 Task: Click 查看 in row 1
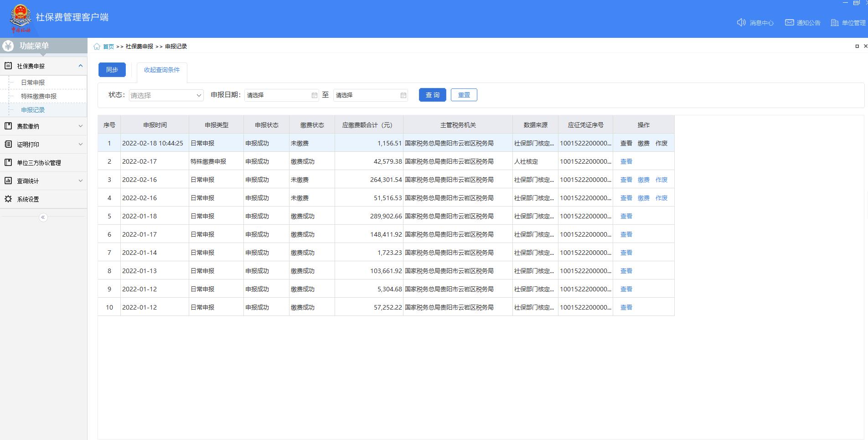tap(626, 143)
